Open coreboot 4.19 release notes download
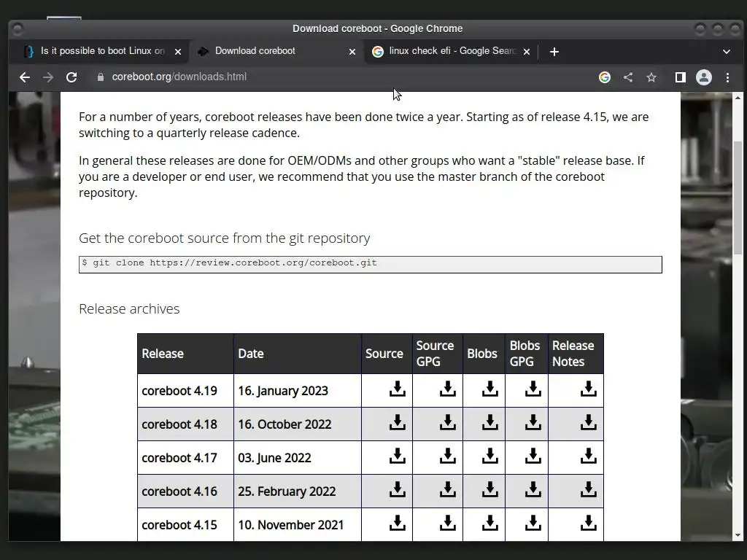The image size is (747, 560). 589,389
